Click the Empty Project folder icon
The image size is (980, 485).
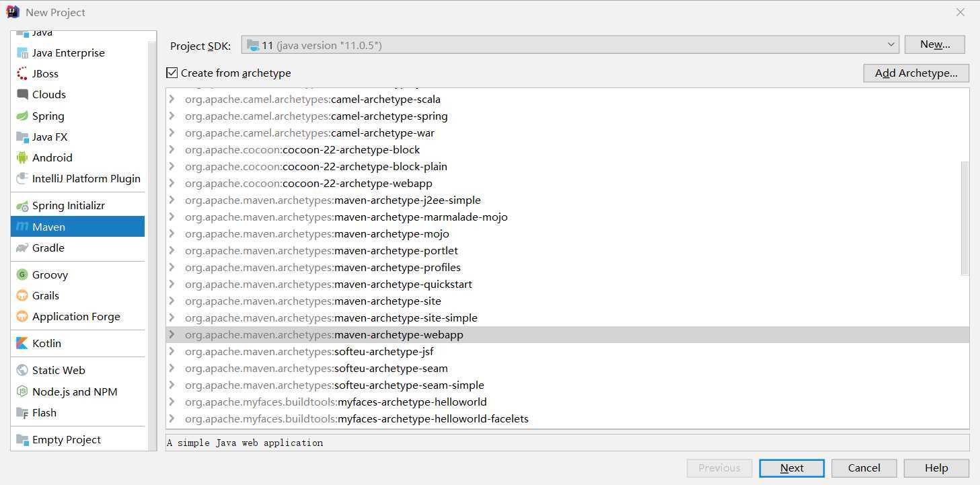[x=22, y=440]
